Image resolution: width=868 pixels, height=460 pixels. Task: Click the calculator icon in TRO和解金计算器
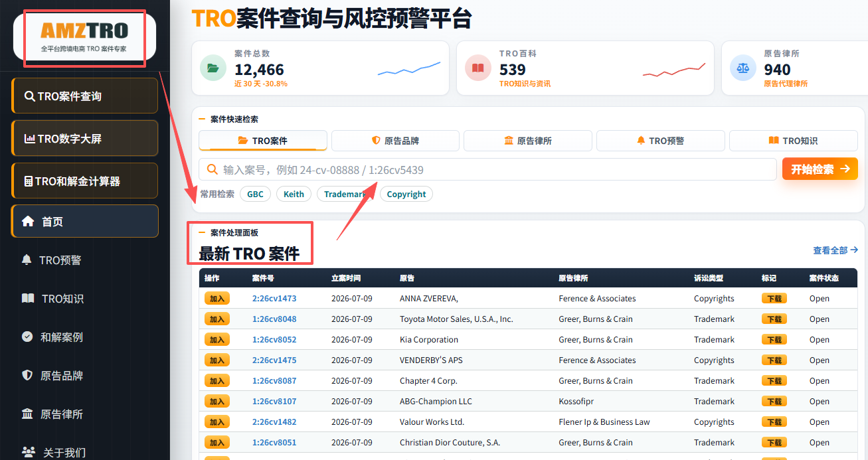29,181
